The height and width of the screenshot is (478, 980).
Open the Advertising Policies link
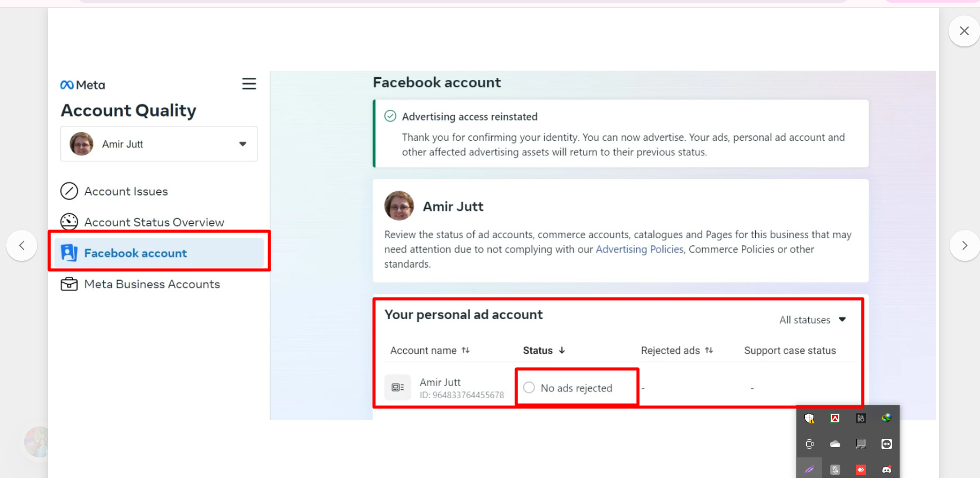click(639, 249)
